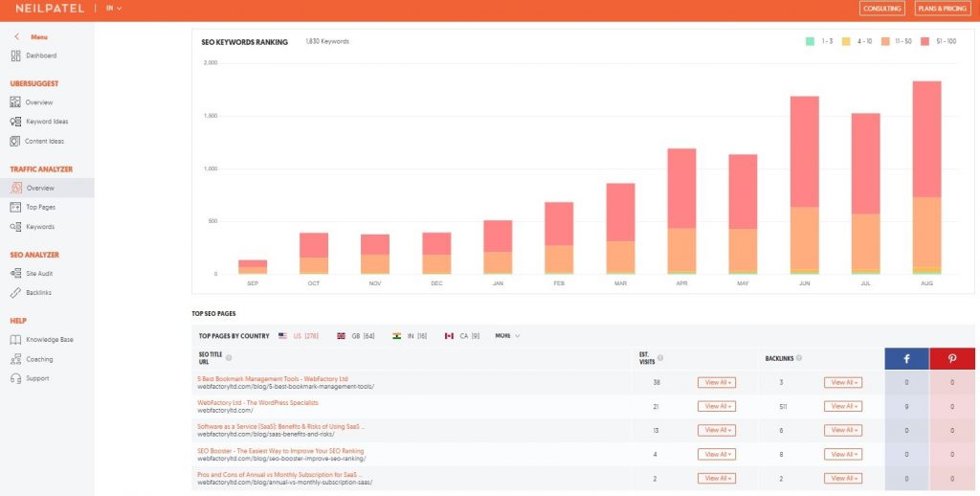980x496 pixels.
Task: Click the AUG bar in chart
Action: [x=926, y=178]
